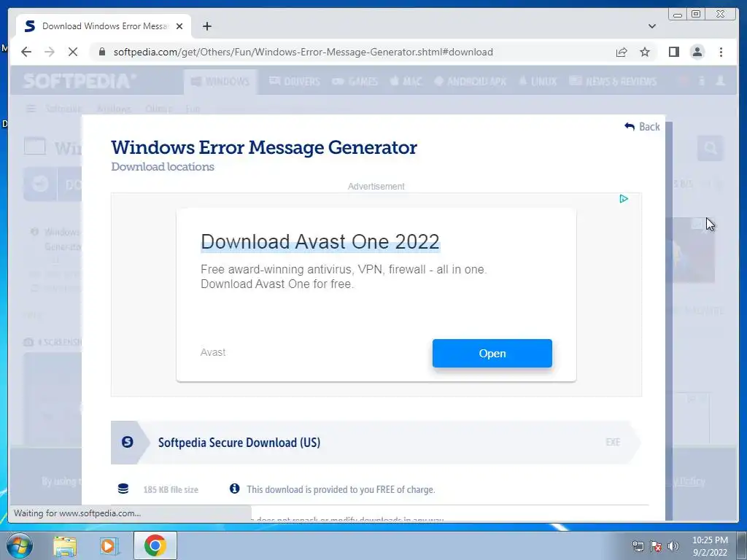The height and width of the screenshot is (560, 747).
Task: Click the hamburger menu icon in breadcrumb
Action: (x=31, y=109)
